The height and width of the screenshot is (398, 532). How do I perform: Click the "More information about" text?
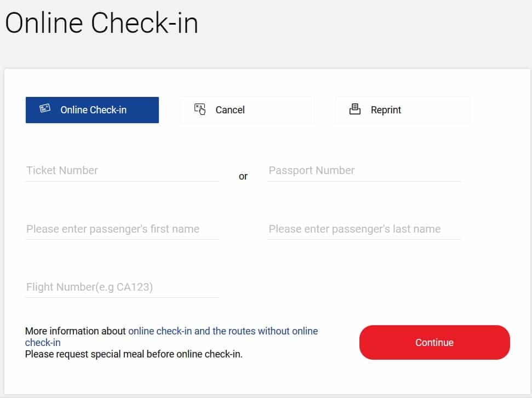point(75,331)
